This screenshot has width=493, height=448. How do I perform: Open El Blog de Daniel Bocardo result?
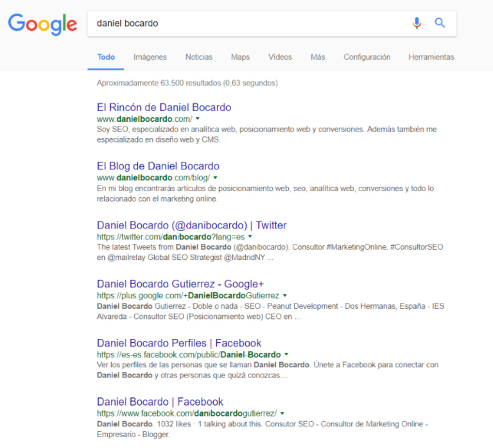(x=158, y=166)
